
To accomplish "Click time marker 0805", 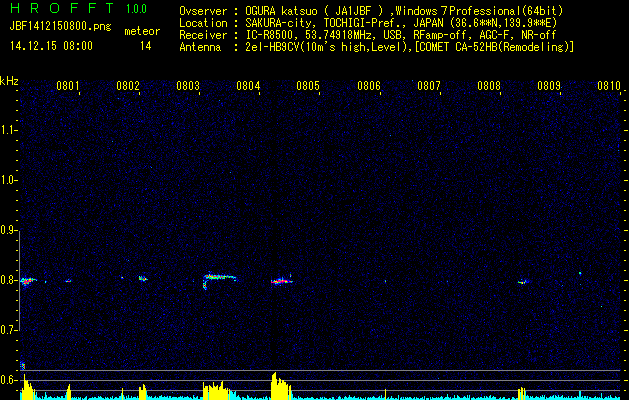I will coord(308,86).
